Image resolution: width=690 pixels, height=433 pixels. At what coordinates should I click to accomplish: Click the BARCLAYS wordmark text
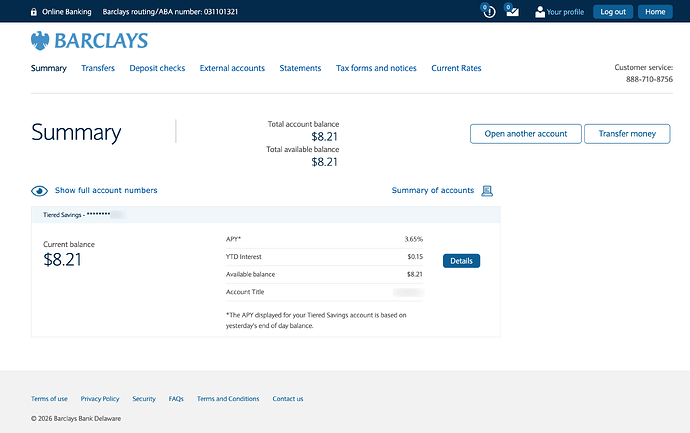(x=101, y=41)
